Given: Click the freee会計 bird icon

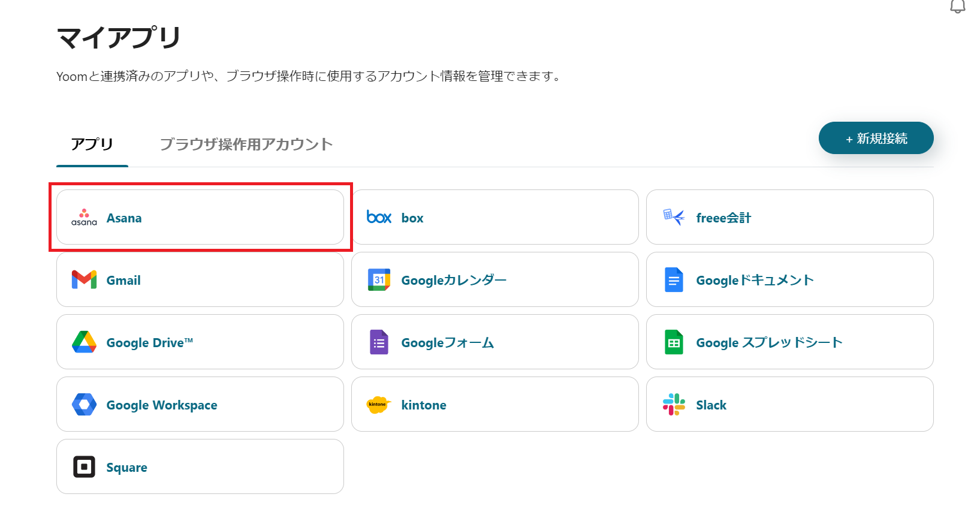Looking at the screenshot, I should coord(674,217).
